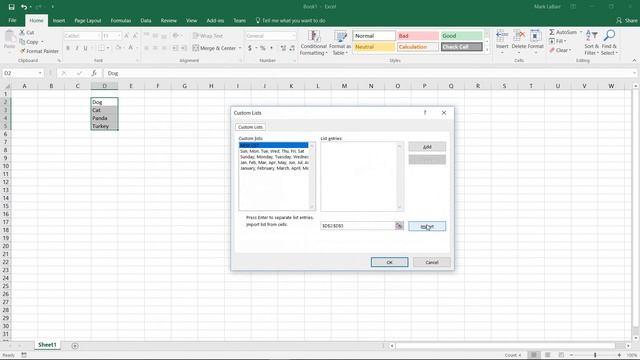Click the Delete cells icon

coord(519,36)
